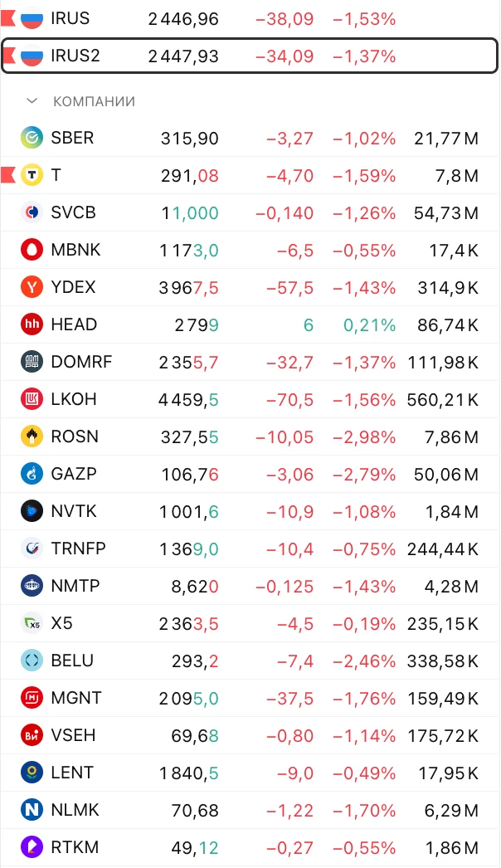The height and width of the screenshot is (868, 501).
Task: Click the Rostelecom RTKM purple logo
Action: tap(32, 847)
